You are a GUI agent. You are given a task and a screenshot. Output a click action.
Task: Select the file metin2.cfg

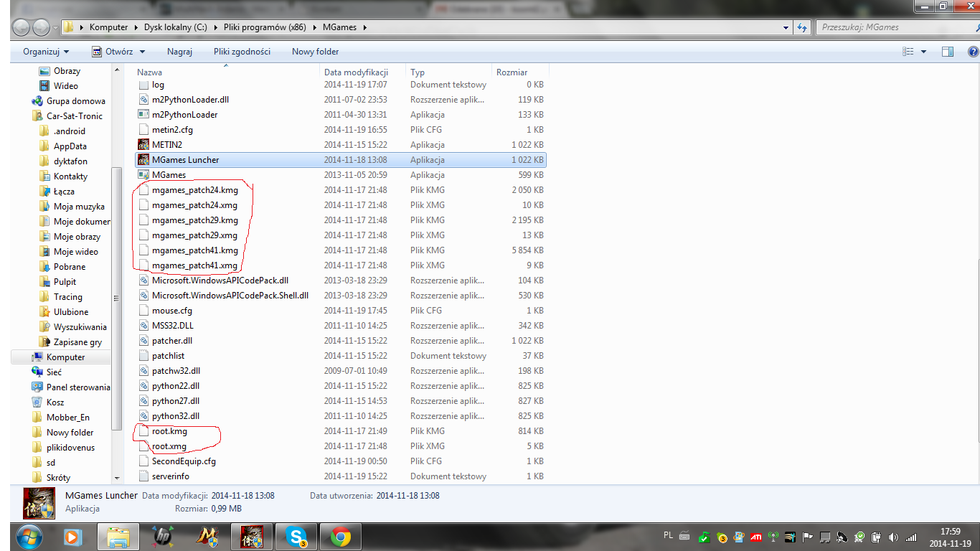click(172, 130)
